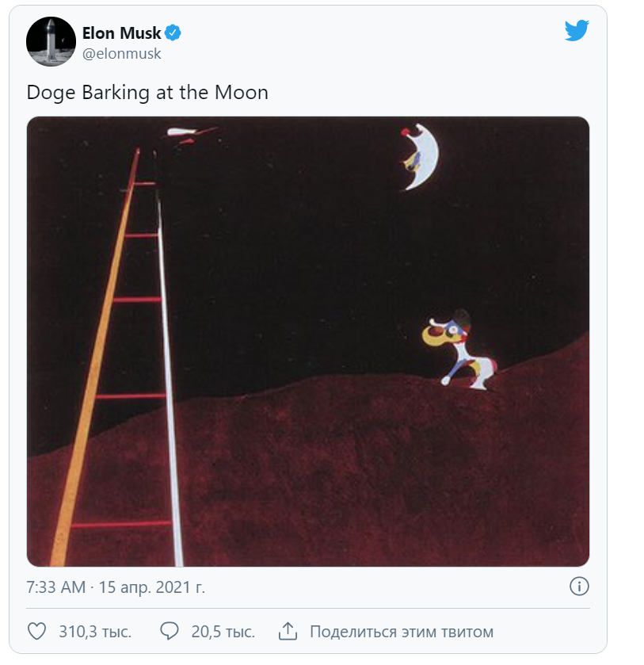Click the reply speech bubble icon

(x=169, y=632)
